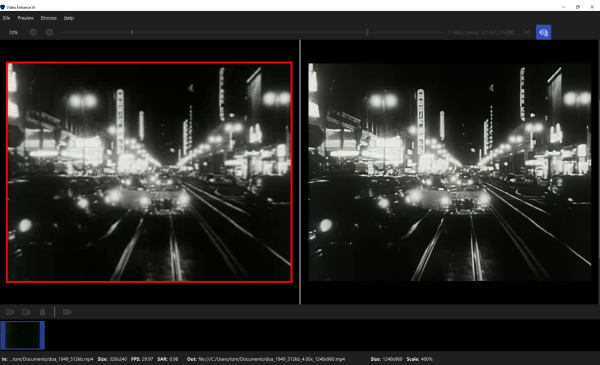Click the second round zoom button
Screen dimensions: 600x365
point(49,33)
